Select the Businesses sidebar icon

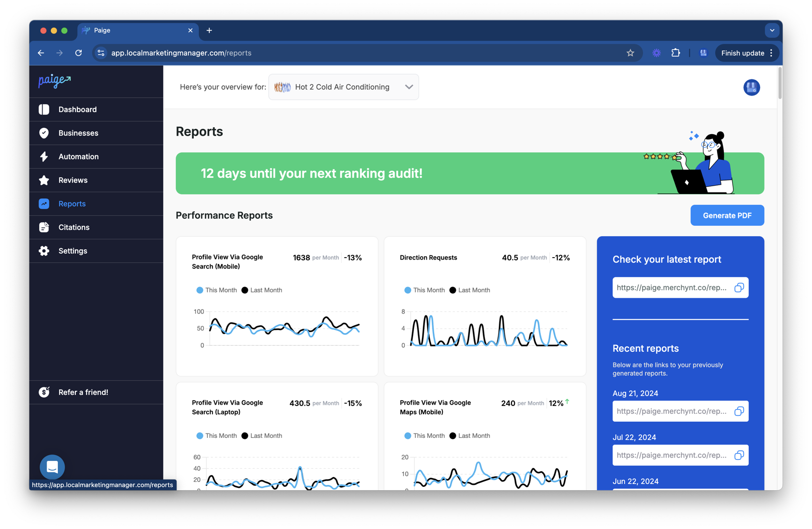[x=44, y=133]
